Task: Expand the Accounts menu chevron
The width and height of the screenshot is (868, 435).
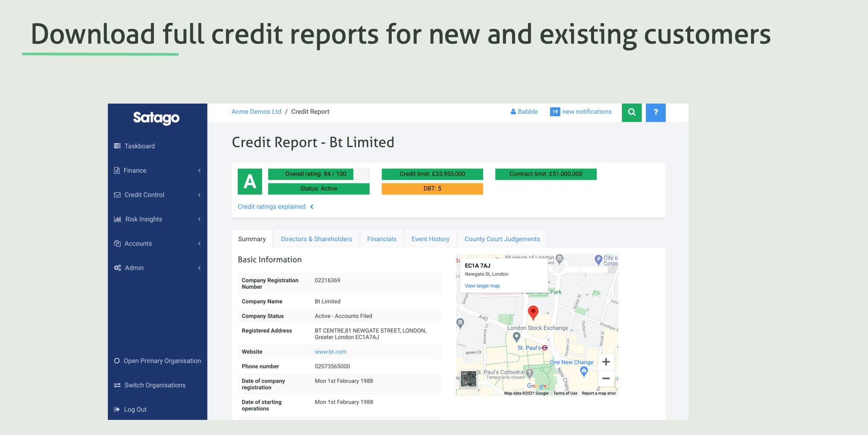Action: click(199, 243)
